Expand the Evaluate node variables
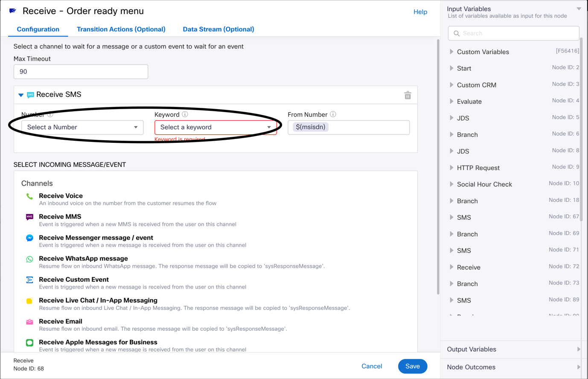This screenshot has width=588, height=379. (x=451, y=101)
